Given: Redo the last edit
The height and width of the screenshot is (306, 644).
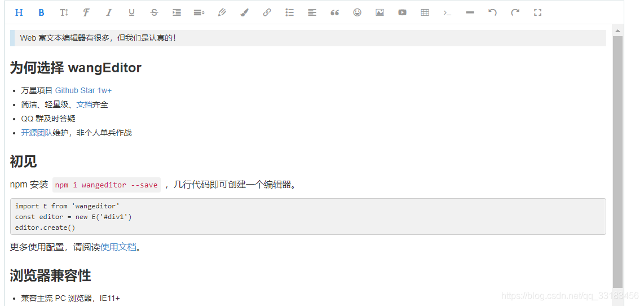Looking at the screenshot, I should [515, 12].
